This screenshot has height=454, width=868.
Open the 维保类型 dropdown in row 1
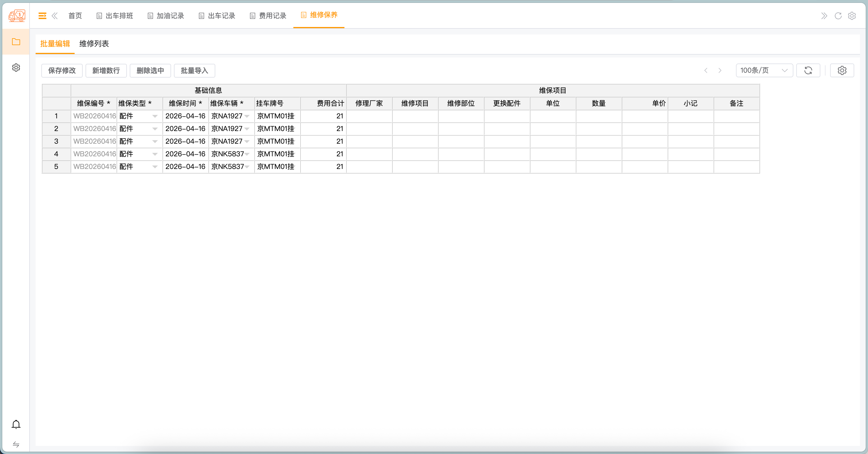pyautogui.click(x=155, y=116)
